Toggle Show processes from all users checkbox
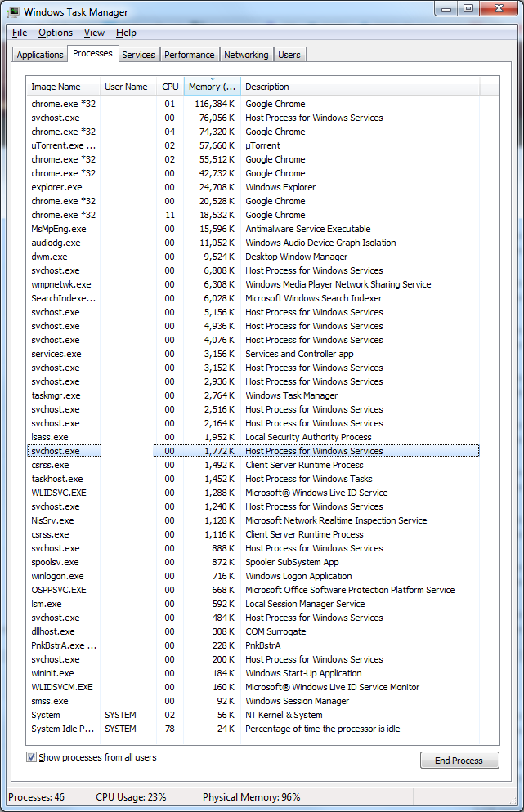 [32, 757]
